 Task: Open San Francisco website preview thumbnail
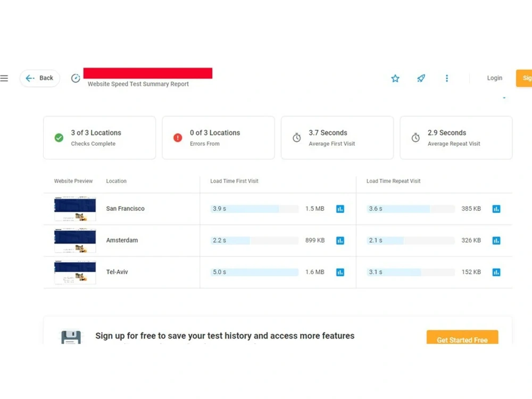click(75, 209)
